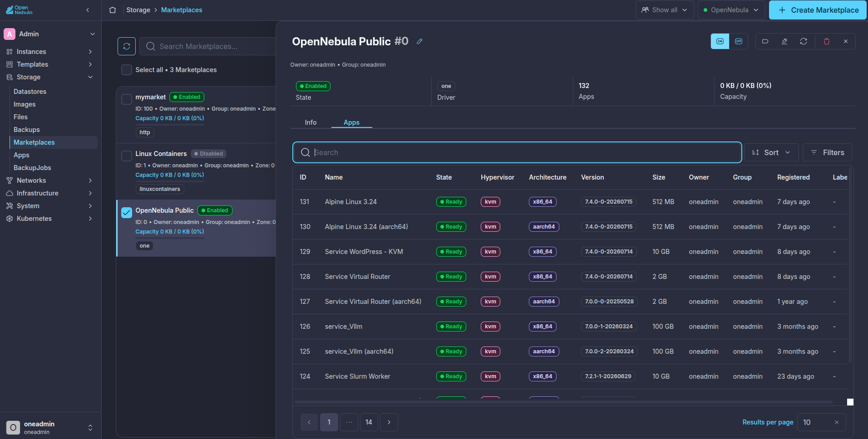This screenshot has width=868, height=439.
Task: Click the Infrastructure cloud icon
Action: click(x=10, y=193)
